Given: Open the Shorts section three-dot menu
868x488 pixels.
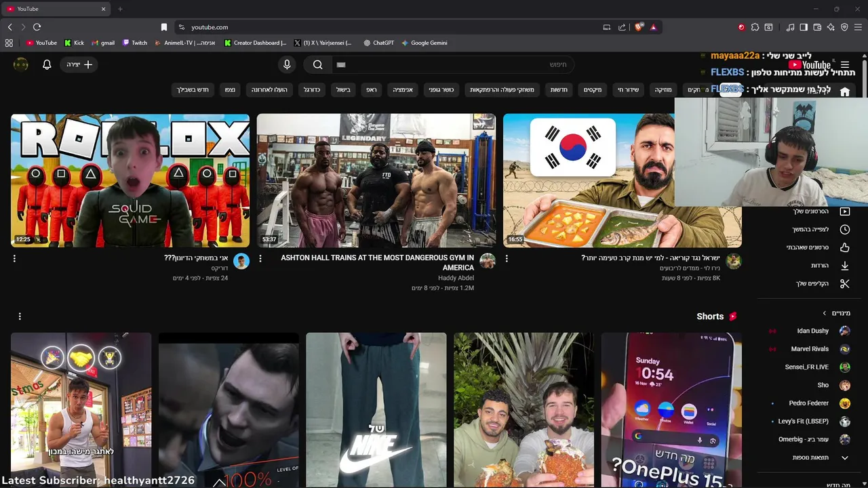Looking at the screenshot, I should click(20, 317).
